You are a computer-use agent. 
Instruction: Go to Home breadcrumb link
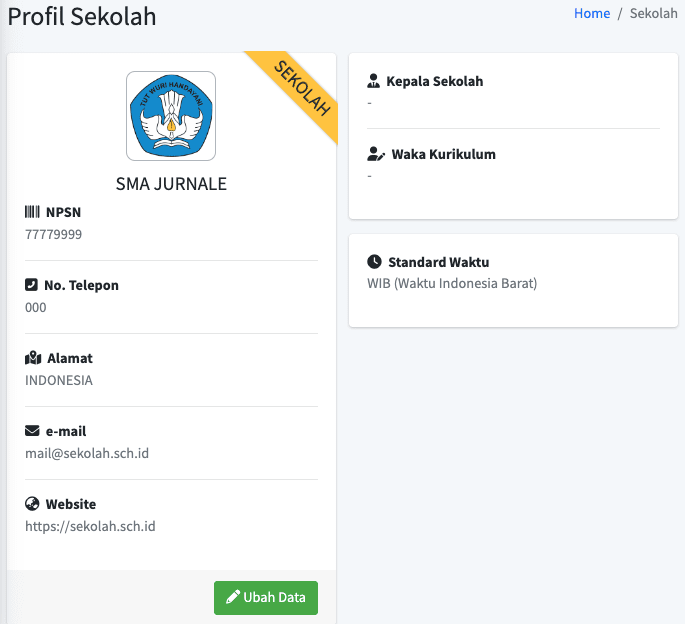(x=592, y=14)
